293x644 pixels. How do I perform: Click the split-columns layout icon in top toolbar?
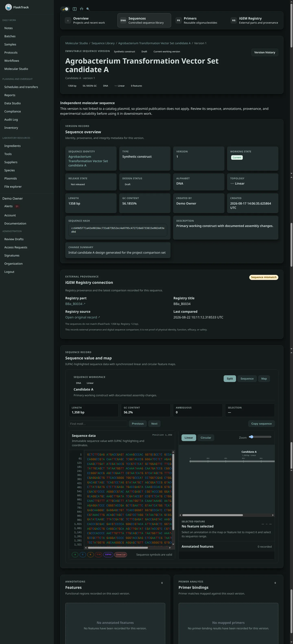75,9
